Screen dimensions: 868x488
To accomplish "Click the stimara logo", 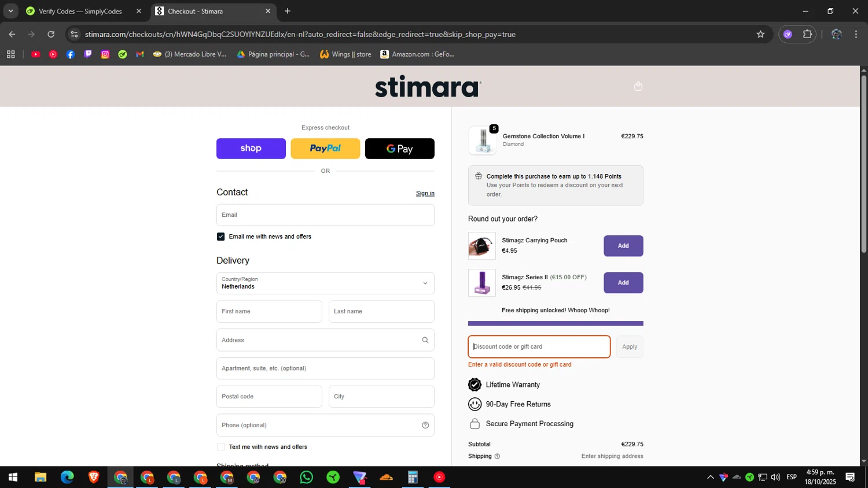I will coord(428,87).
